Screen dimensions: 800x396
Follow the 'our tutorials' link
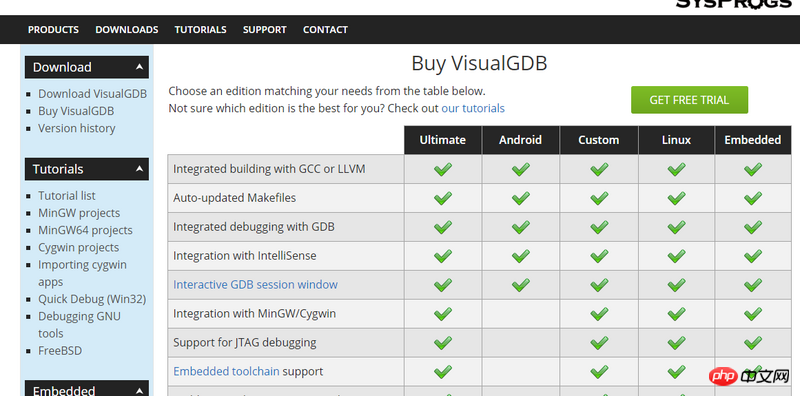point(473,108)
